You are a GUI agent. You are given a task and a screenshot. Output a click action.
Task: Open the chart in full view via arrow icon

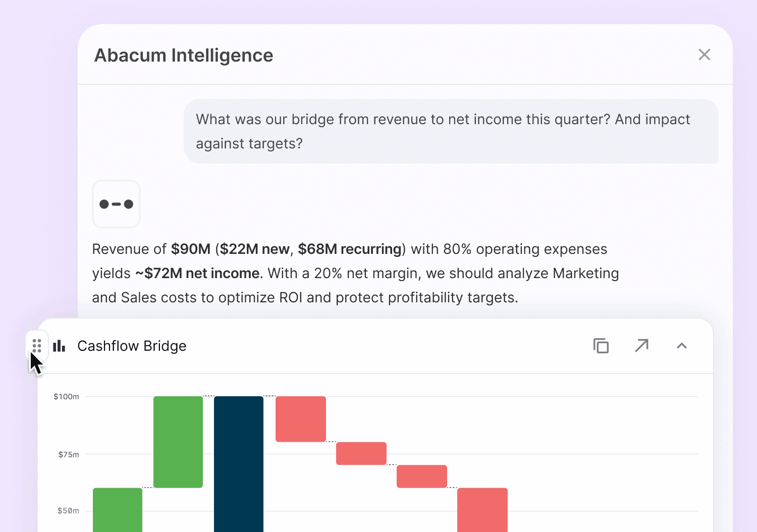pyautogui.click(x=641, y=346)
